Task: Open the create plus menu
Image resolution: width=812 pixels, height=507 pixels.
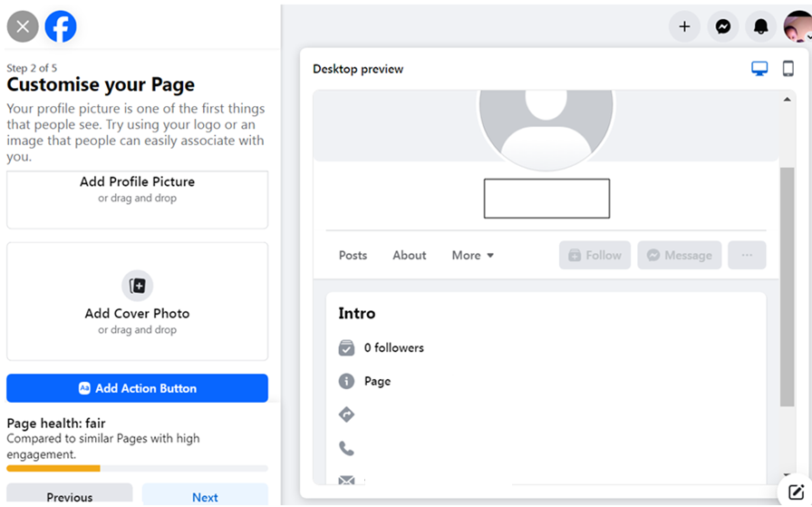Action: tap(684, 26)
